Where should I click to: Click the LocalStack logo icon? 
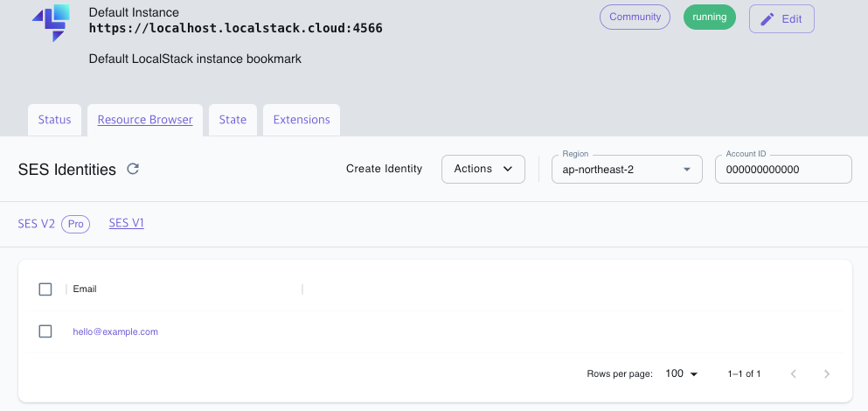tap(52, 22)
